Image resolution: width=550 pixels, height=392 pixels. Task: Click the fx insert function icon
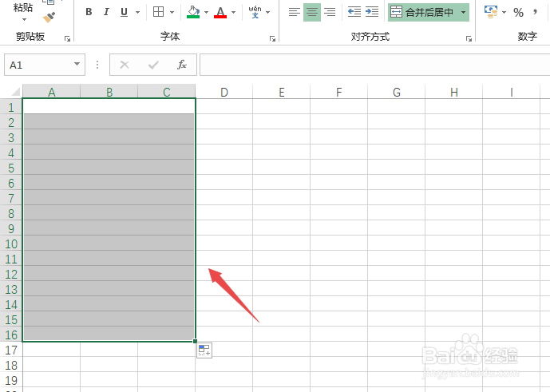[182, 65]
